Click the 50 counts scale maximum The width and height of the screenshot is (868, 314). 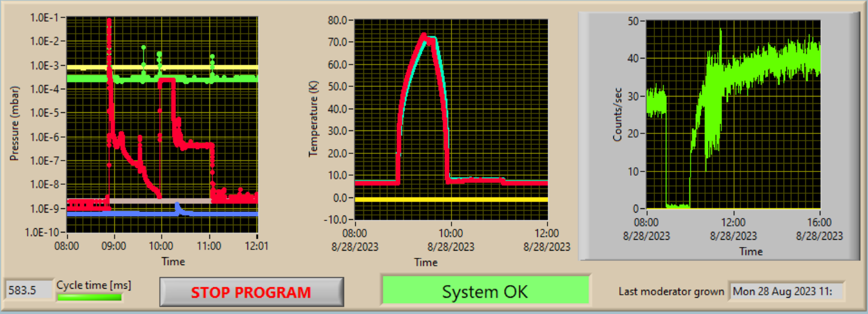click(x=633, y=21)
